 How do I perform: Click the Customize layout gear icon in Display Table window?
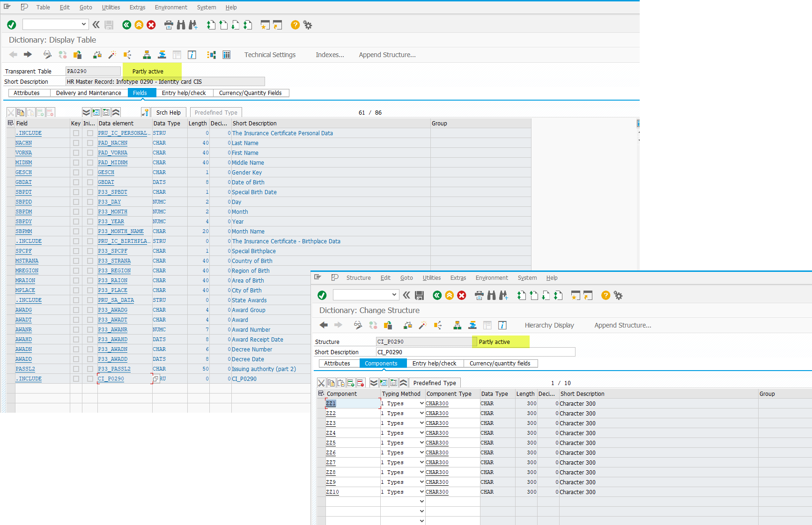click(308, 25)
